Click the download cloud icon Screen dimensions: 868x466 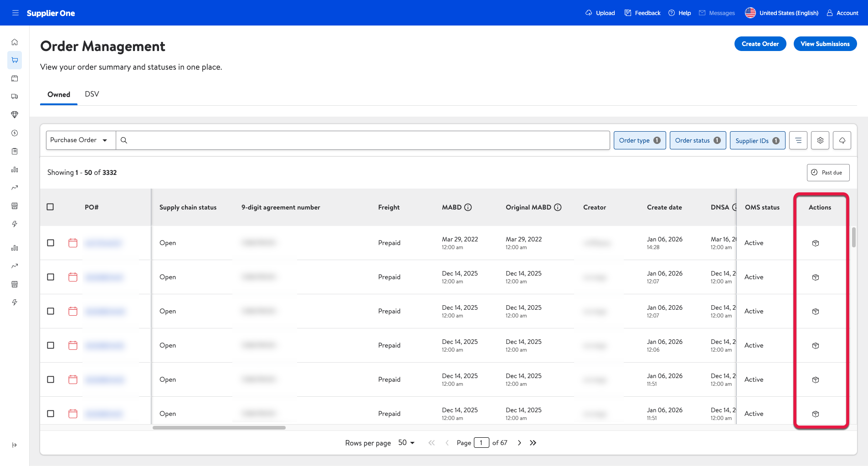point(842,140)
